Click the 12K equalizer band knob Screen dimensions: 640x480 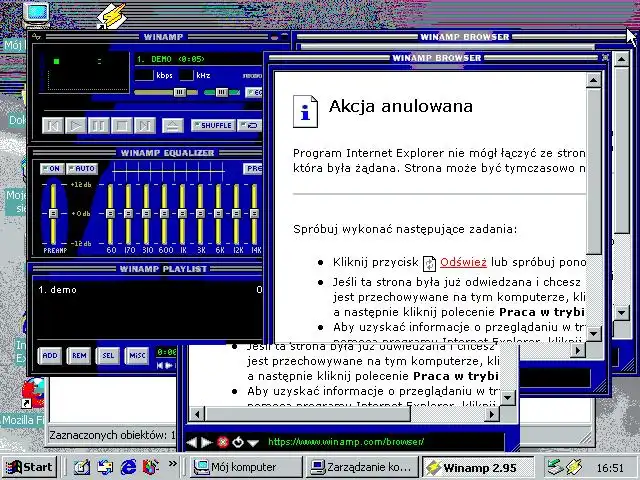pyautogui.click(x=236, y=213)
